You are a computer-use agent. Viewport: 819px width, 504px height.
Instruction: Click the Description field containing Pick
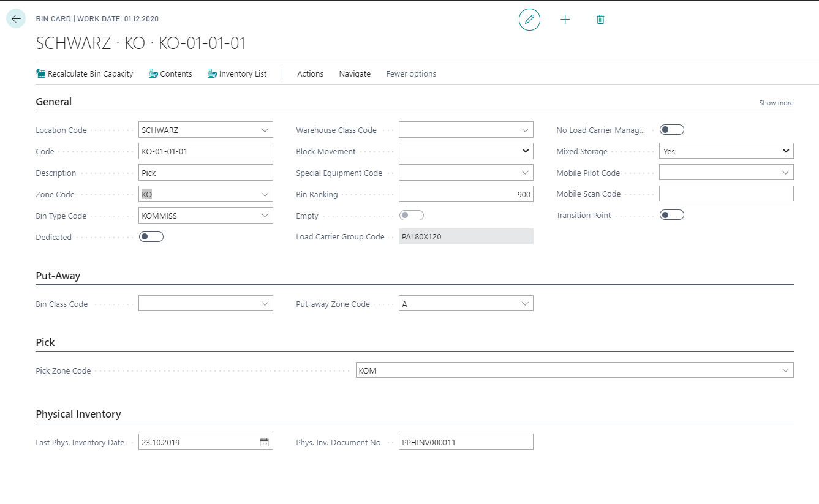tap(206, 173)
